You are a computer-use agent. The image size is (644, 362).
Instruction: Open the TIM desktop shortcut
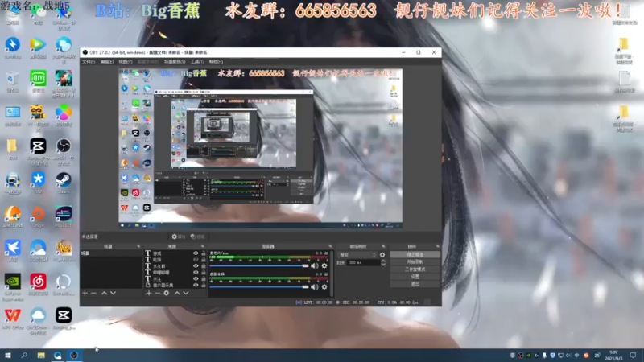click(x=38, y=183)
